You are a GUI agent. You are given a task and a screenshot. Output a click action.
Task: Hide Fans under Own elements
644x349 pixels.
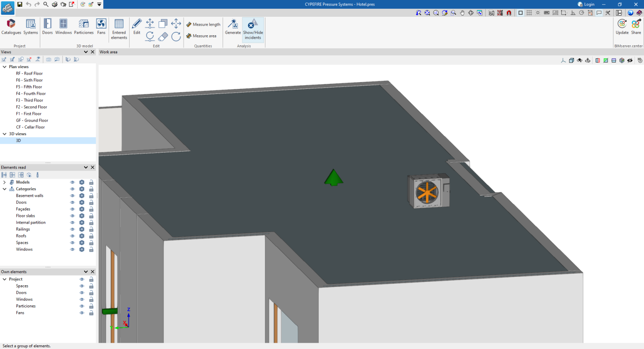[x=82, y=313]
